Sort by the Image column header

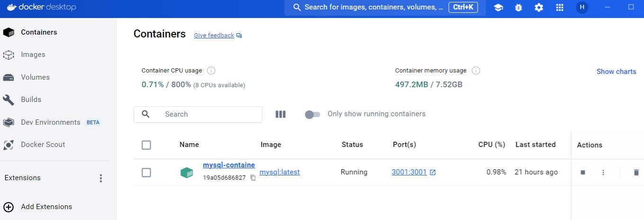tap(271, 145)
